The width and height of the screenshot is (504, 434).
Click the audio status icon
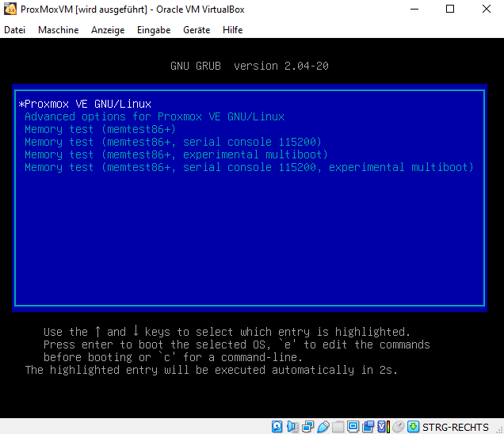292,427
